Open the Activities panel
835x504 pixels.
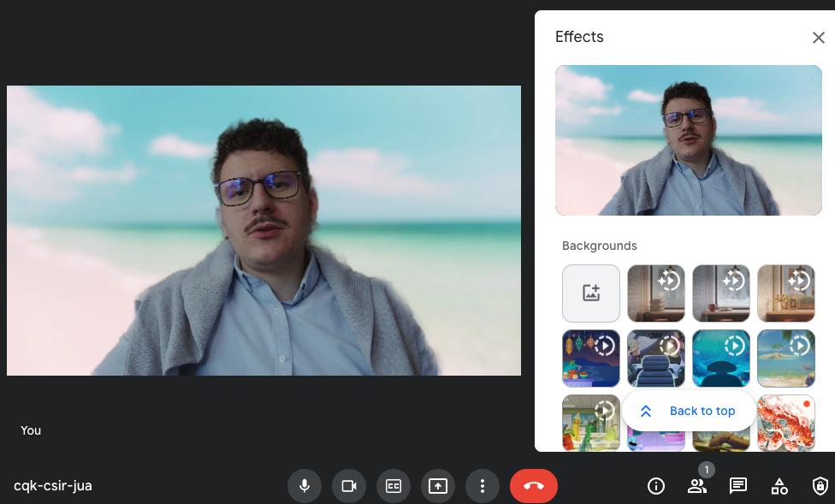pos(779,486)
